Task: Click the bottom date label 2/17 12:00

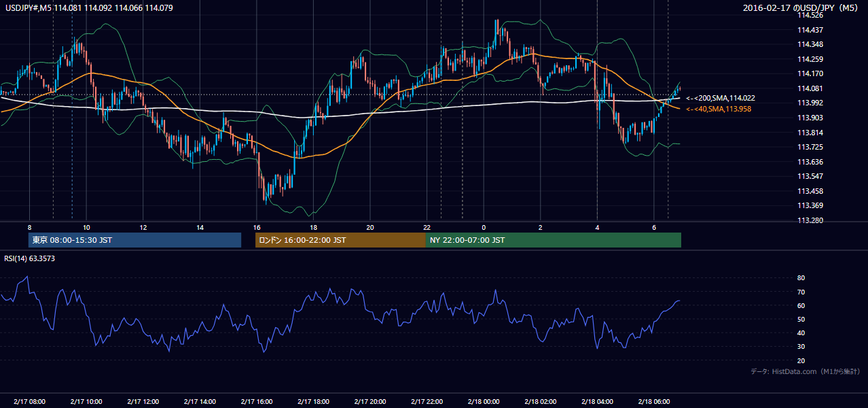Action: [x=143, y=401]
